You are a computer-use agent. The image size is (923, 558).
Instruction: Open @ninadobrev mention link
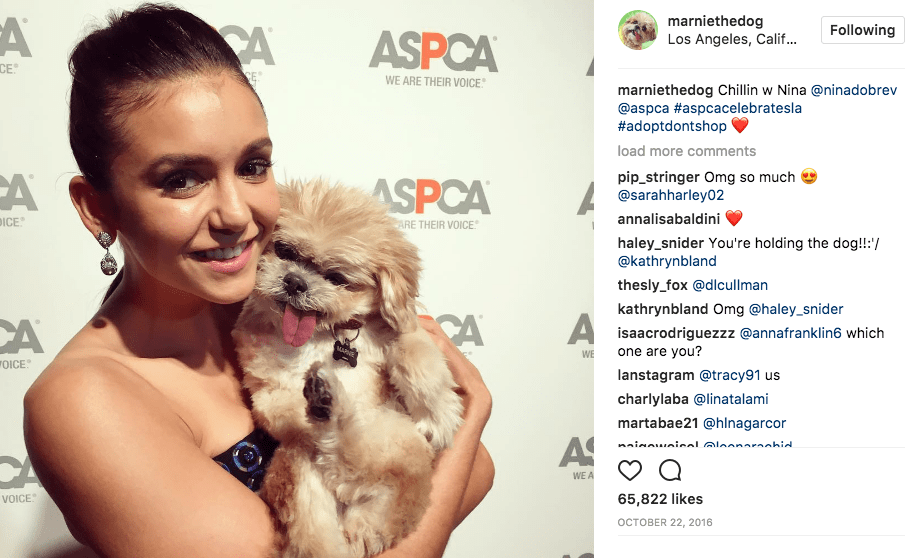(x=854, y=90)
